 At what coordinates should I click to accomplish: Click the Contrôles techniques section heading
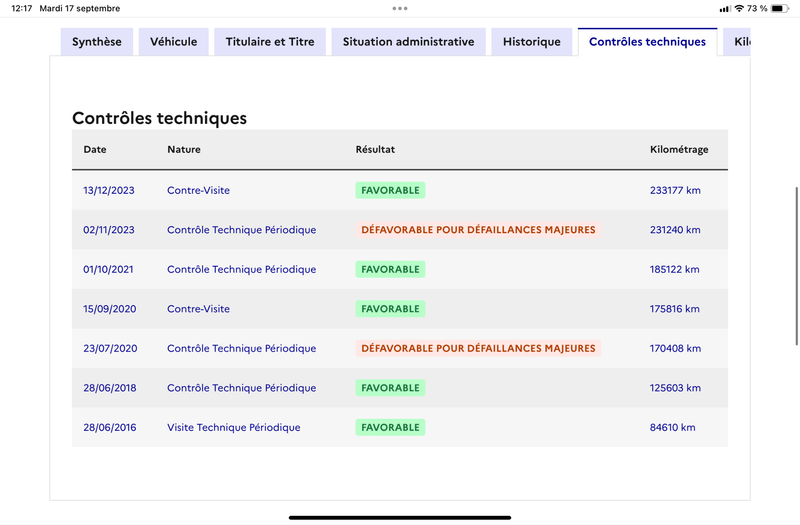click(x=159, y=118)
